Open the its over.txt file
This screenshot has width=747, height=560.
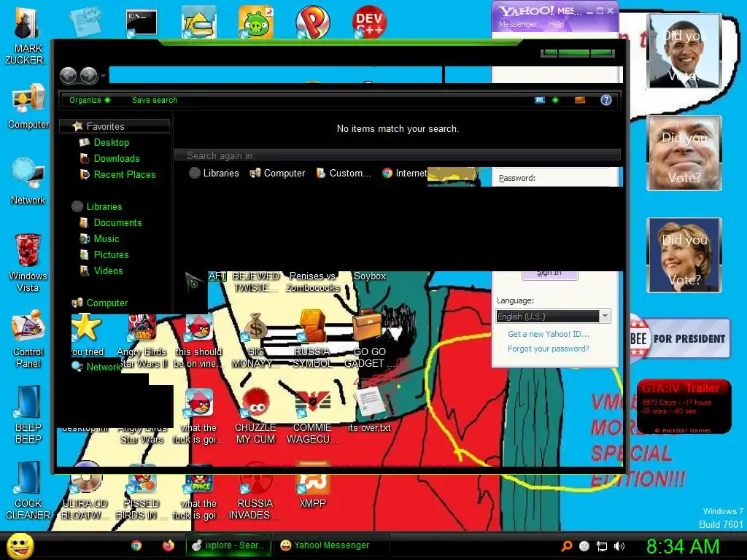coord(369,410)
